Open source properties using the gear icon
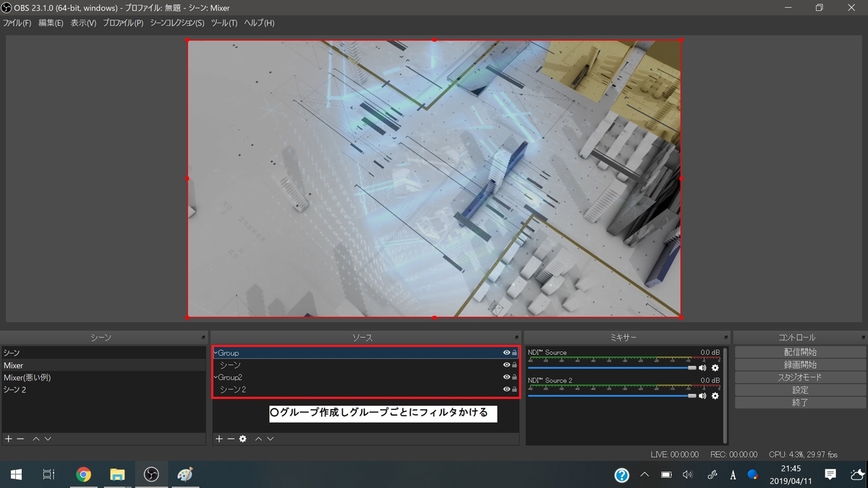The image size is (868, 488). pyautogui.click(x=243, y=439)
